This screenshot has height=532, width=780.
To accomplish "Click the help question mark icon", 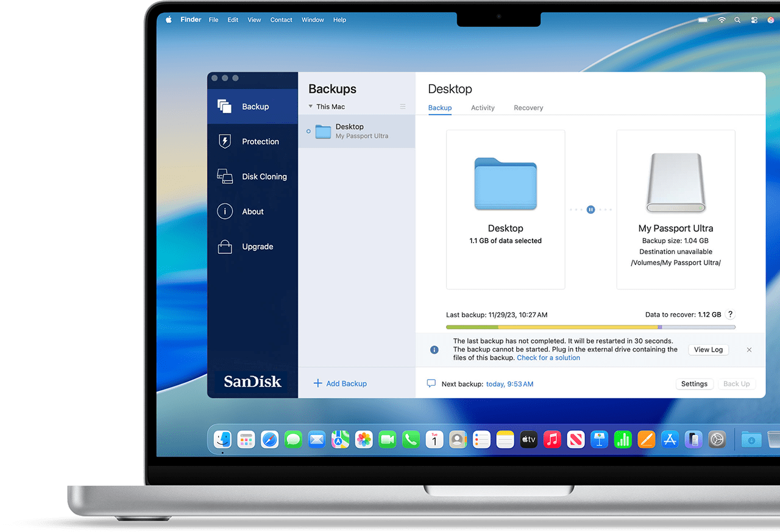I will (x=730, y=314).
